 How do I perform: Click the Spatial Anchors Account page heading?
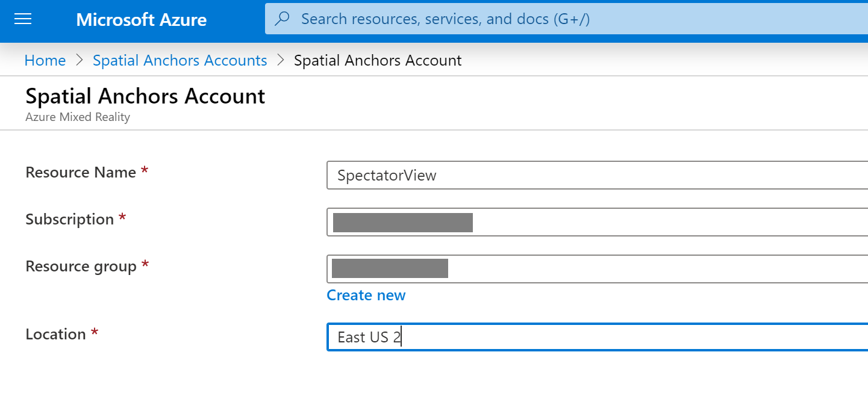[145, 96]
